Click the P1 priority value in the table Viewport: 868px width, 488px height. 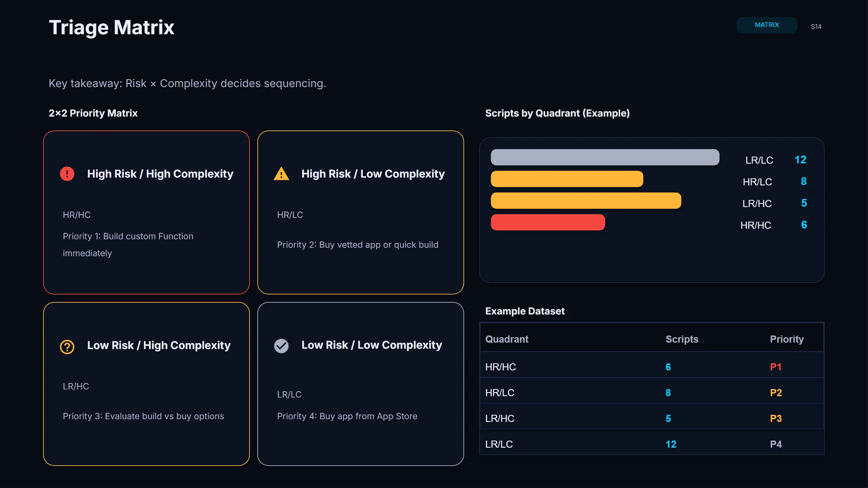[x=776, y=366]
